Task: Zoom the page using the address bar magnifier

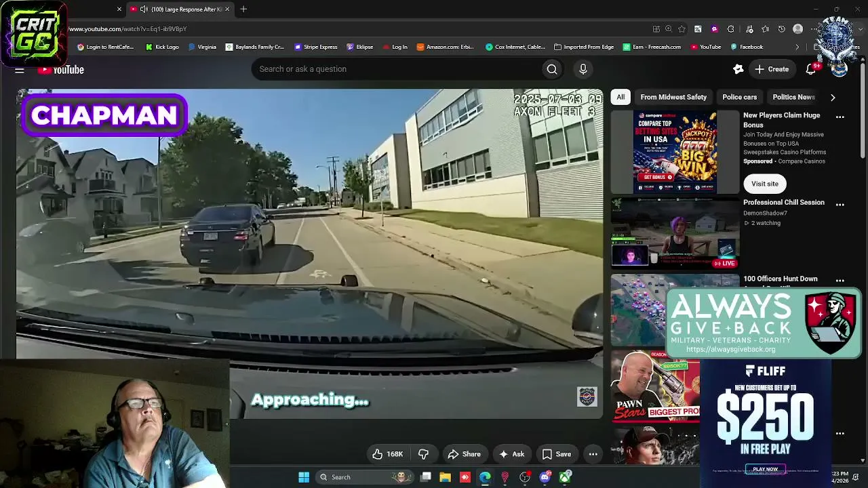Action: pyautogui.click(x=669, y=29)
